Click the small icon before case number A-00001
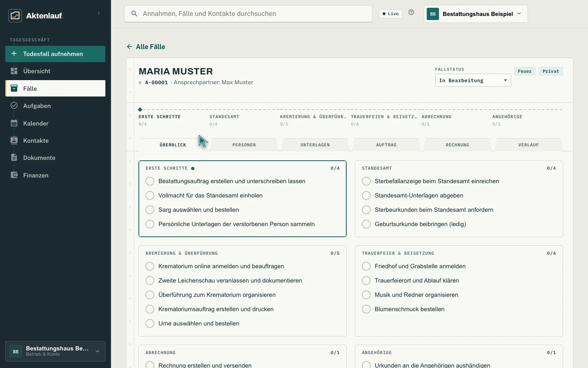 coord(140,83)
